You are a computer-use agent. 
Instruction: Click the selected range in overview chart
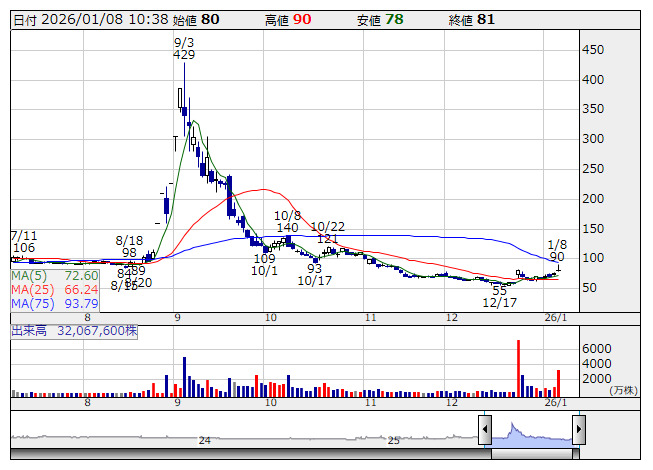(531, 432)
